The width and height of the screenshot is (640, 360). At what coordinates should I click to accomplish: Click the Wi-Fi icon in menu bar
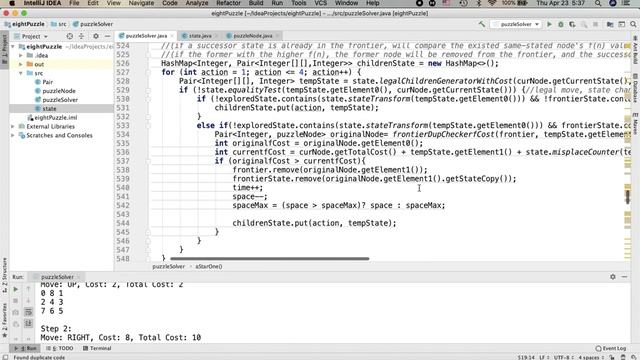coord(492,3)
